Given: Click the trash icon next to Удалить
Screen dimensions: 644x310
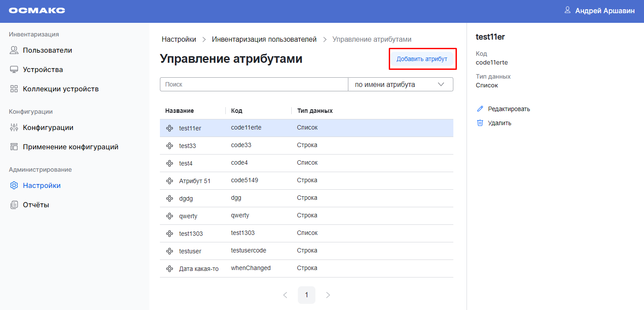Looking at the screenshot, I should pos(480,123).
